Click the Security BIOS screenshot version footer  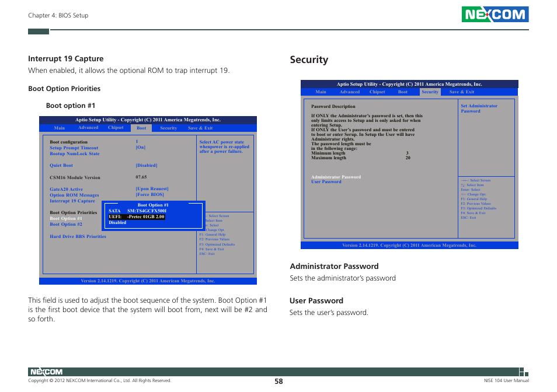coord(409,245)
